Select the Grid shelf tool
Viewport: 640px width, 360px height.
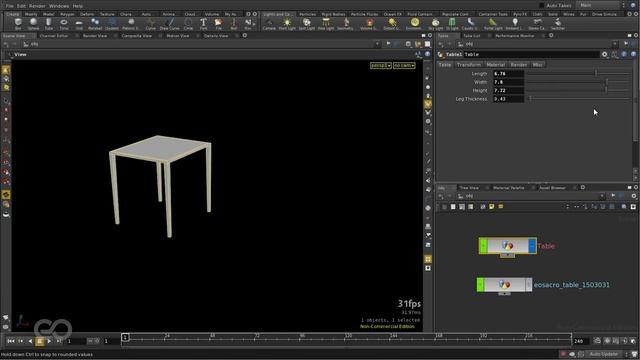click(79, 24)
